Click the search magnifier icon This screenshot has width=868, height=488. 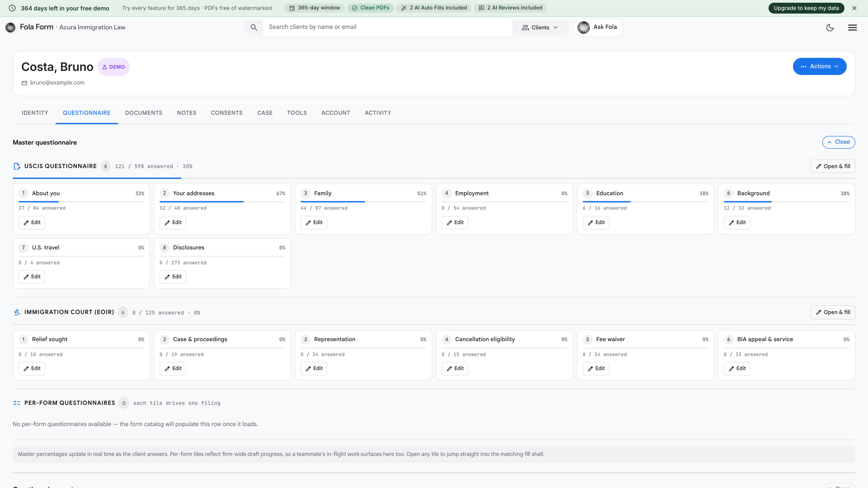coord(254,27)
